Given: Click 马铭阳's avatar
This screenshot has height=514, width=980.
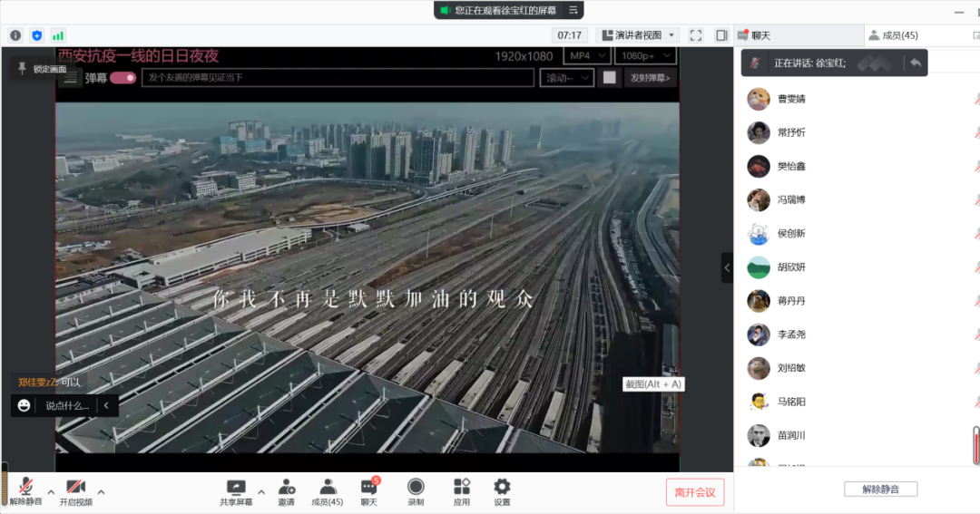Looking at the screenshot, I should (758, 402).
